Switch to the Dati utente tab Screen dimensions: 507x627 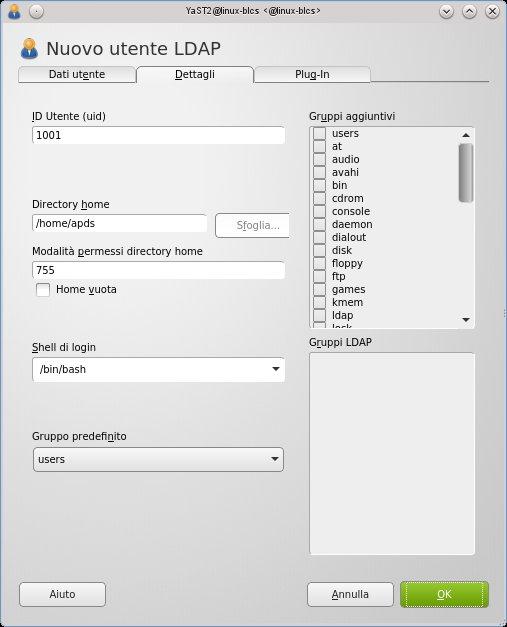click(77, 75)
